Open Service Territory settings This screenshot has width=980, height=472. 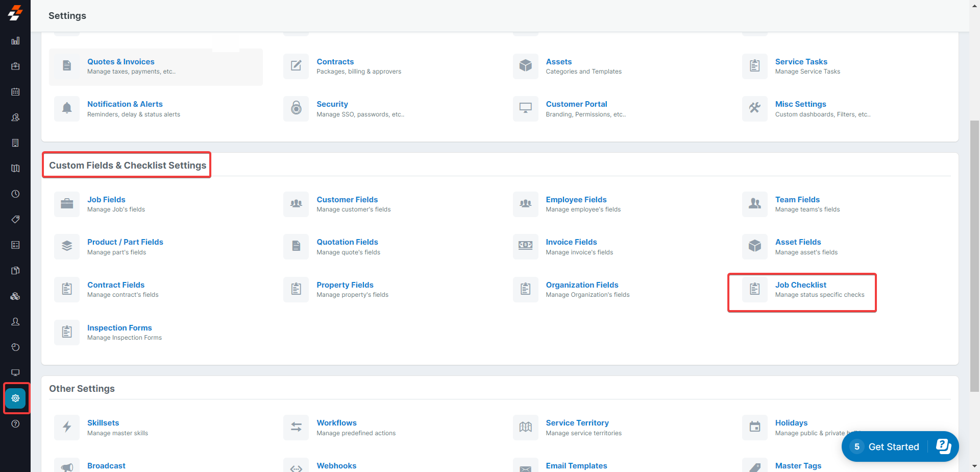click(x=577, y=423)
